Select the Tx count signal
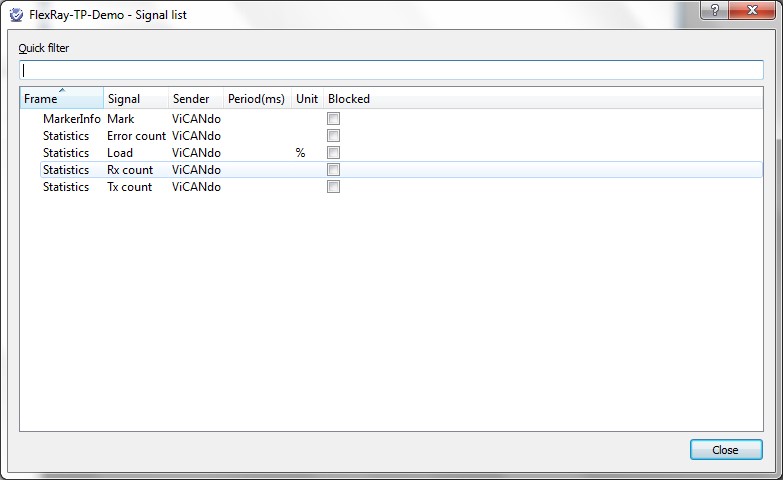783x480 pixels. pos(129,187)
